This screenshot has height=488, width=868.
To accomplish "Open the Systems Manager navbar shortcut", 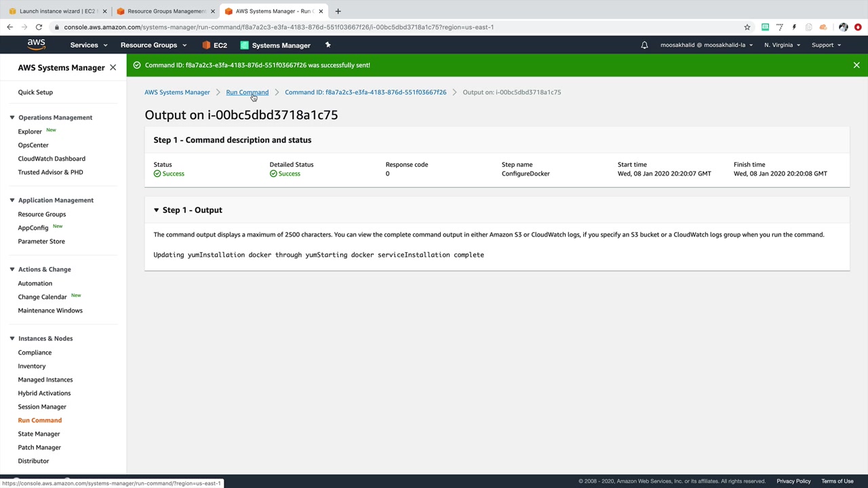I will pos(275,45).
